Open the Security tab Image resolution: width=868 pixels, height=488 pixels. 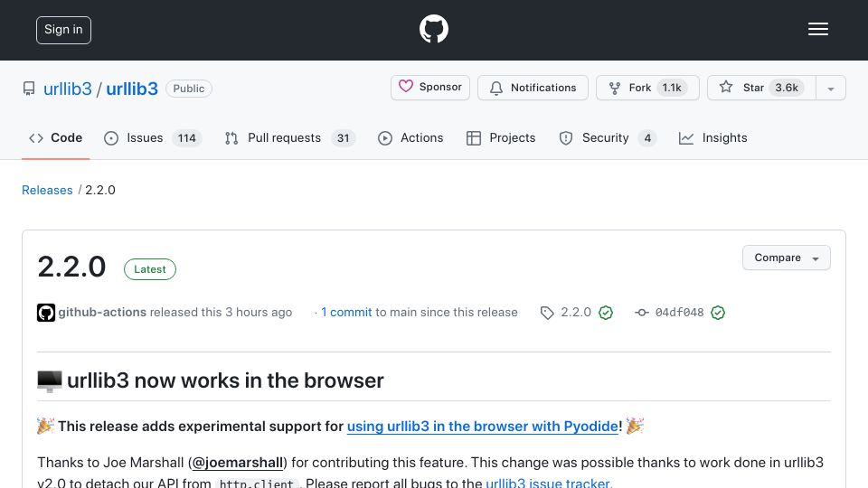608,137
